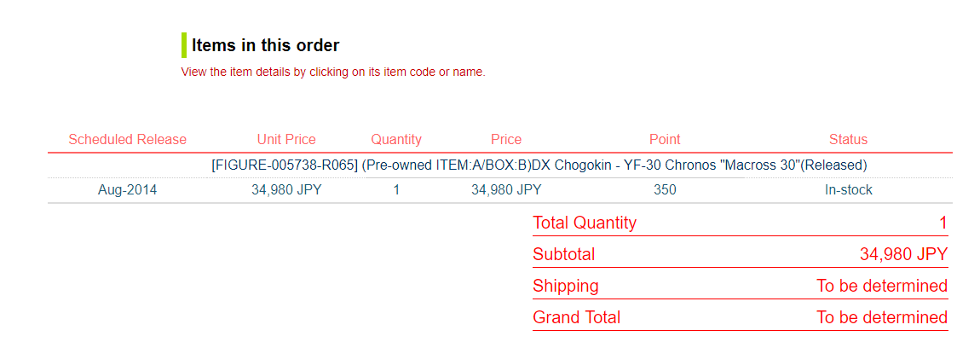This screenshot has height=342, width=980.
Task: Click the 350 points value
Action: [x=665, y=190]
